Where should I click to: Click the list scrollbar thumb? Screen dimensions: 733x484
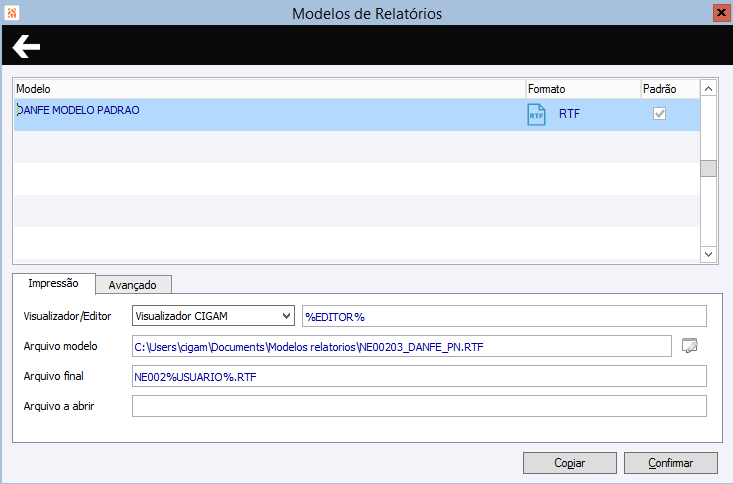tap(708, 168)
